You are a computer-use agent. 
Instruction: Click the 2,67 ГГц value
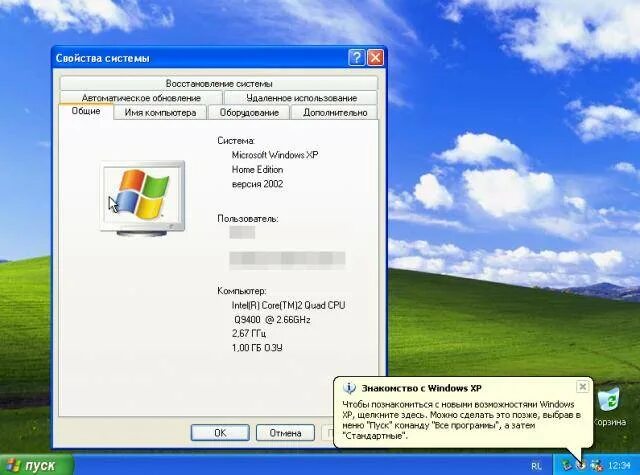249,334
